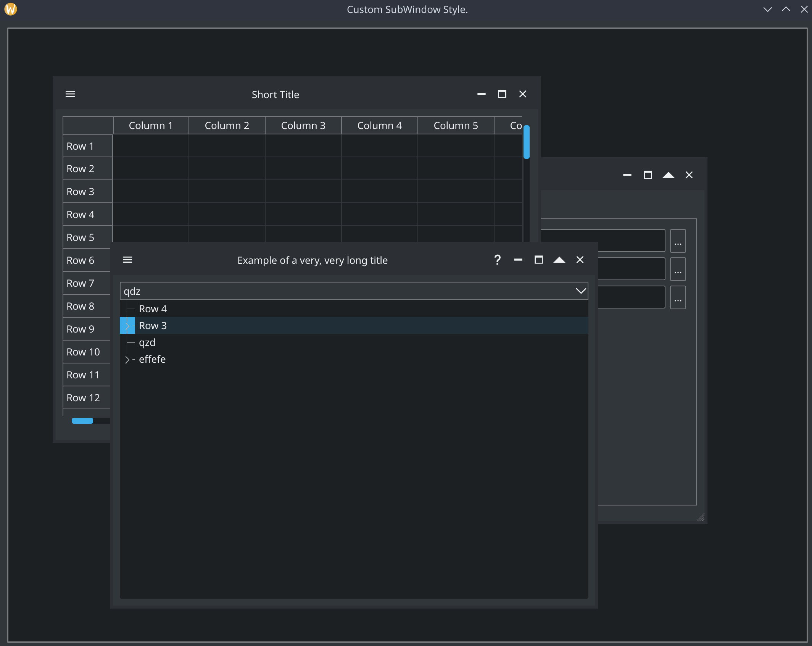Minimize the Short Title subwindow
Screen dimensions: 812x646
tap(481, 94)
